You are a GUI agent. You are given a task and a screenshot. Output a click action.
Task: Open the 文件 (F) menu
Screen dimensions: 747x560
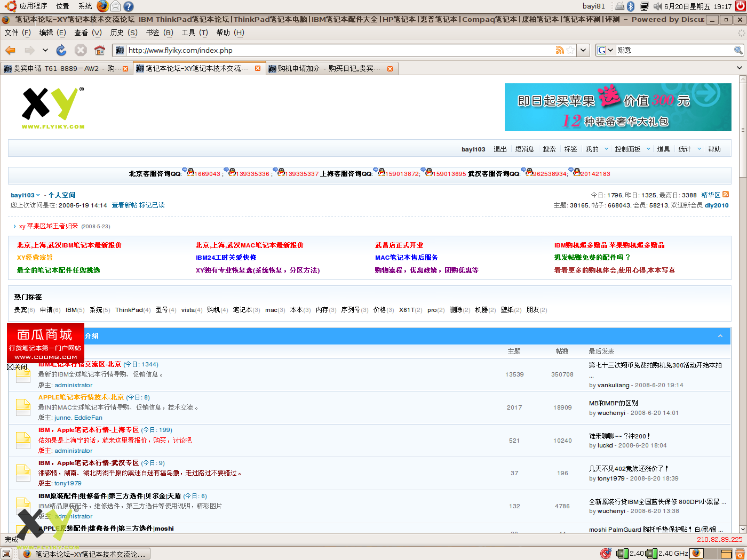pos(18,33)
